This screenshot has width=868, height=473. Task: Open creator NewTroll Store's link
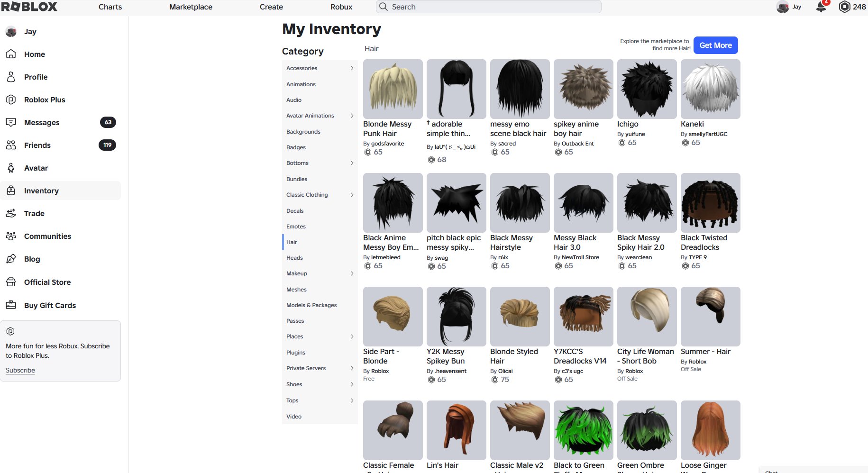tap(580, 257)
